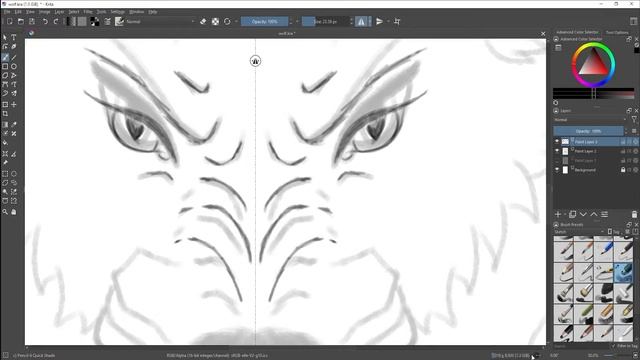Screen dimensions: 640x360
Task: Toggle Wrap Around mode icon
Action: pyautogui.click(x=397, y=22)
